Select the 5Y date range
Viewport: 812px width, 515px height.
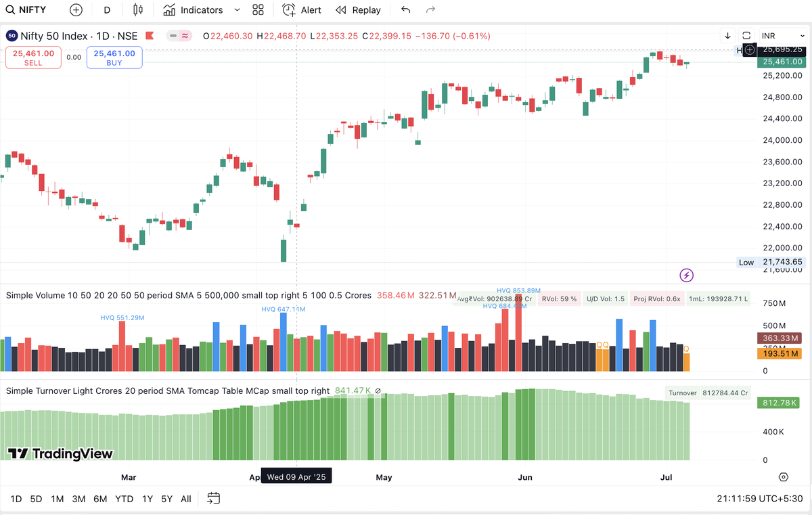pyautogui.click(x=166, y=499)
